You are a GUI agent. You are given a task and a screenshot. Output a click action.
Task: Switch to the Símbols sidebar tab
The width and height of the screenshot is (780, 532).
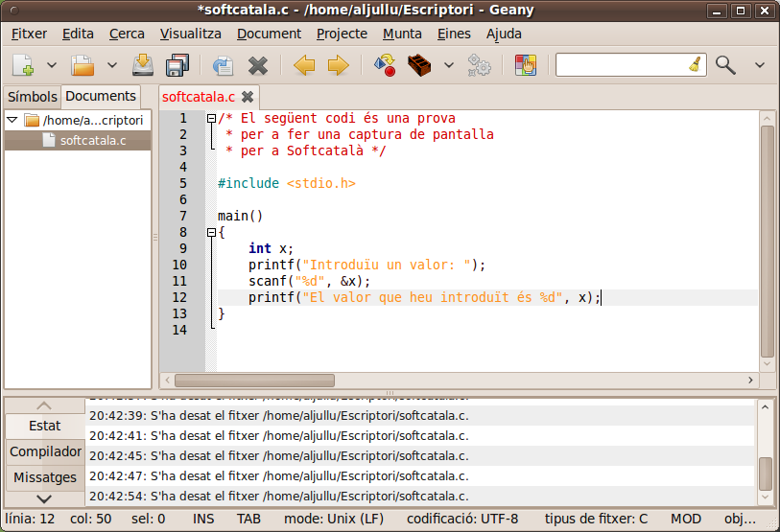(33, 97)
